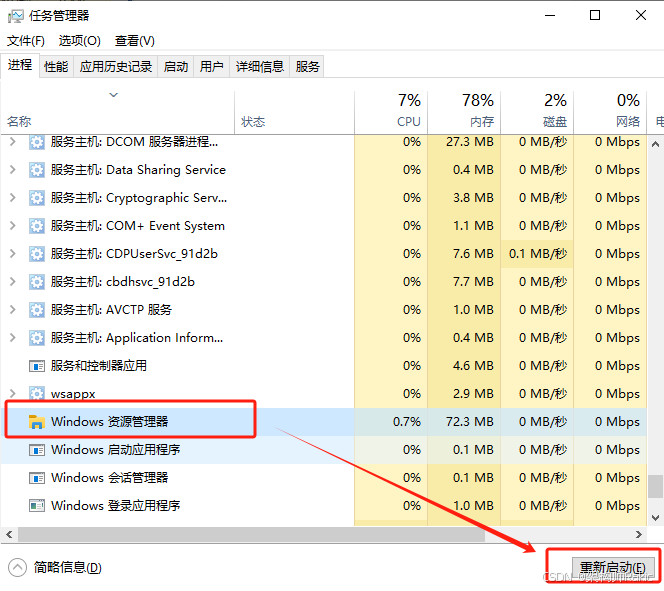Click the 重新启动(E) button

tap(613, 568)
